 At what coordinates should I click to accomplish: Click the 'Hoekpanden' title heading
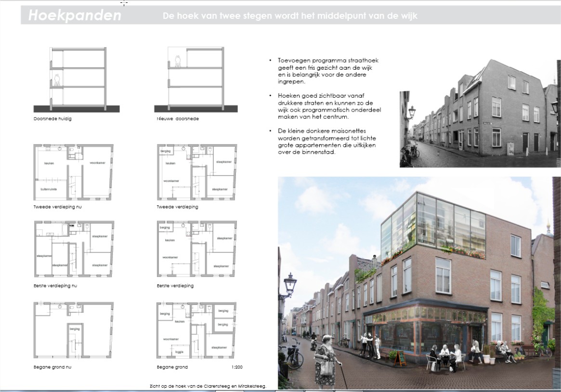(75, 15)
